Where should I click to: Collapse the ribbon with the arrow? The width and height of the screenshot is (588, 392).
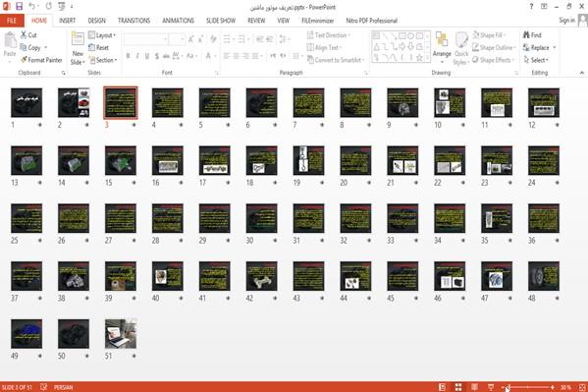point(582,73)
